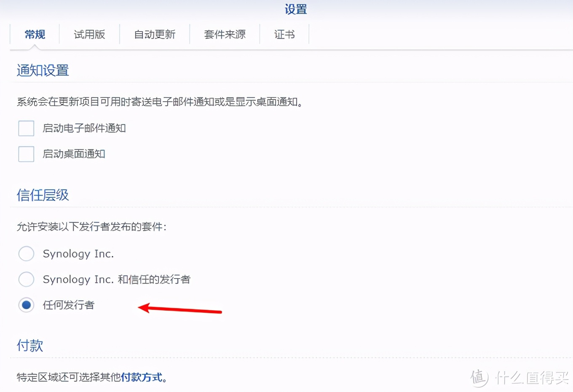Viewport: 573px width, 392px height.
Task: Enable 启动桌面通知 checkbox
Action: point(26,154)
